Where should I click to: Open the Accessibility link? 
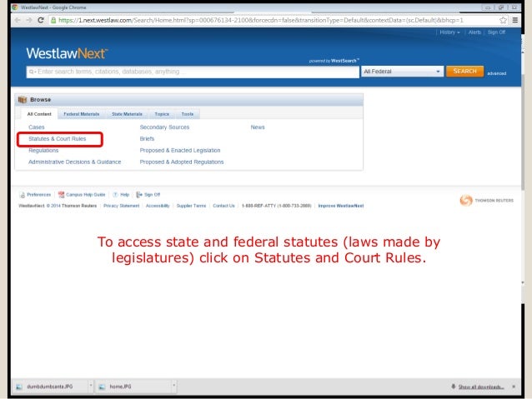(158, 206)
